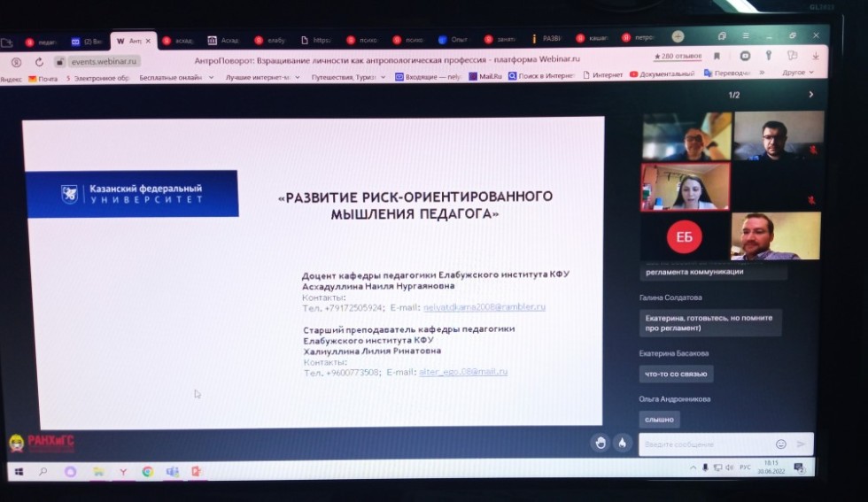Image resolution: width=868 pixels, height=502 pixels.
Task: Go to next page of video participants
Action: coord(810,95)
